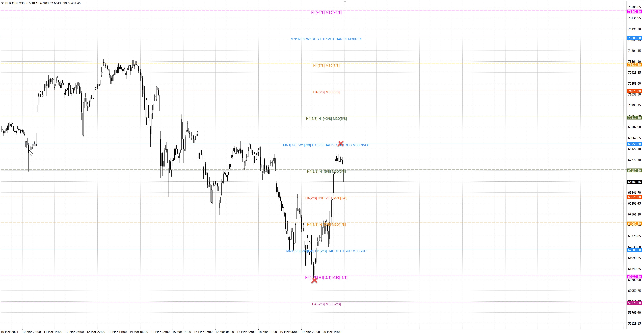The image size is (644, 335).
Task: Click the H4[5/8] H1[+2/8] M30[5/8] label
Action: [x=326, y=119]
